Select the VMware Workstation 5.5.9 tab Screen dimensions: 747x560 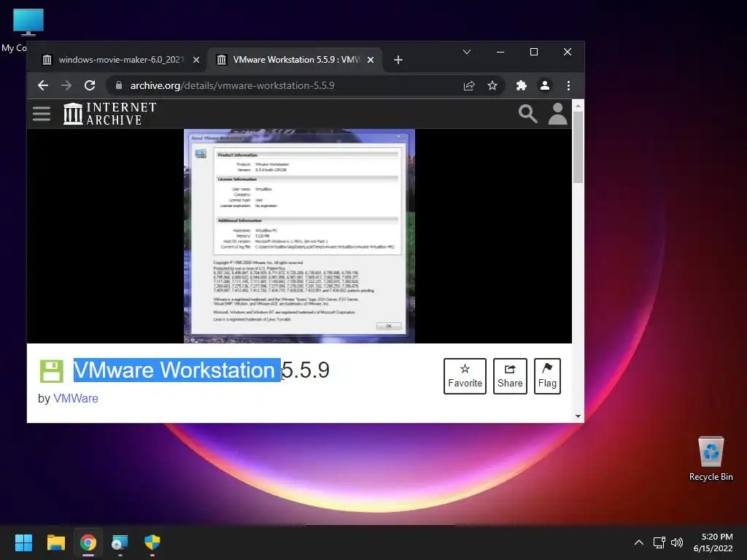coord(295,60)
